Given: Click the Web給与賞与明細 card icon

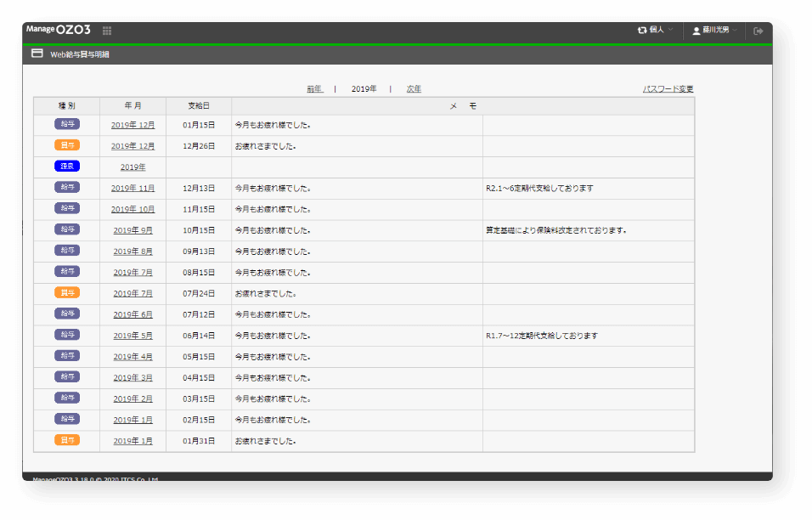Looking at the screenshot, I should point(37,54).
